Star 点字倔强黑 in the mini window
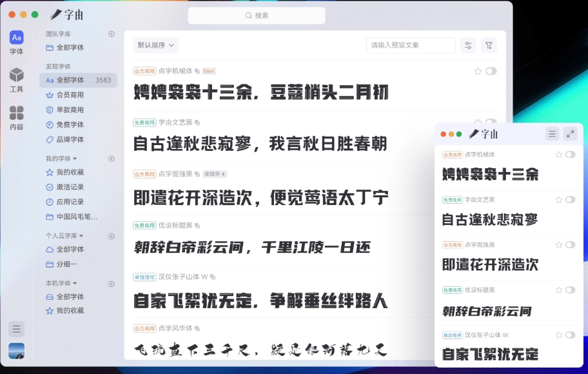The height and width of the screenshot is (374, 588). [x=559, y=244]
